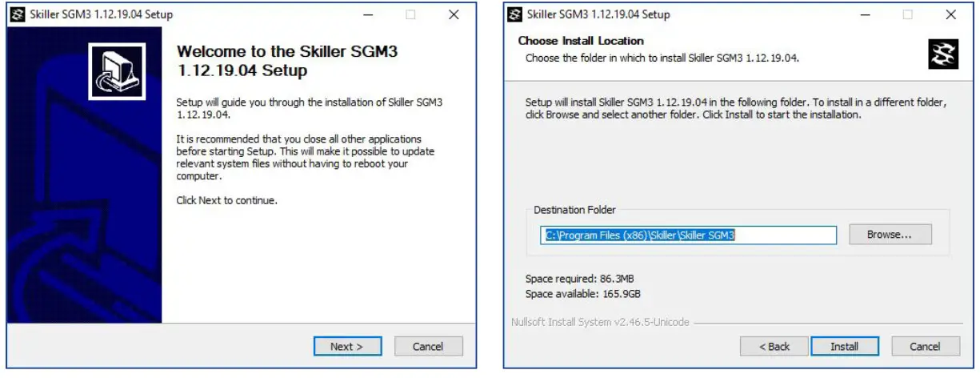Viewport: 980px width, 378px height.
Task: Open the Browse... folder picker
Action: 889,235
